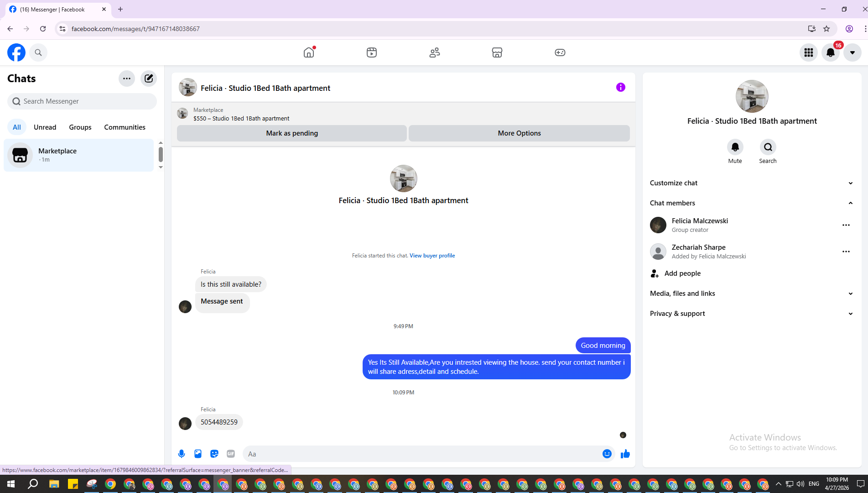Click the apartment thumbnail in chat header
Viewport: 868px width, 493px height.
[188, 88]
